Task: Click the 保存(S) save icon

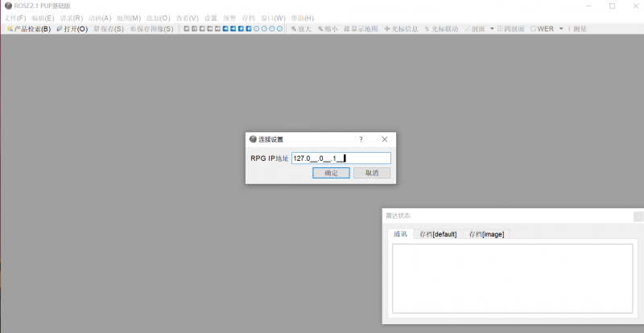Action: point(97,29)
